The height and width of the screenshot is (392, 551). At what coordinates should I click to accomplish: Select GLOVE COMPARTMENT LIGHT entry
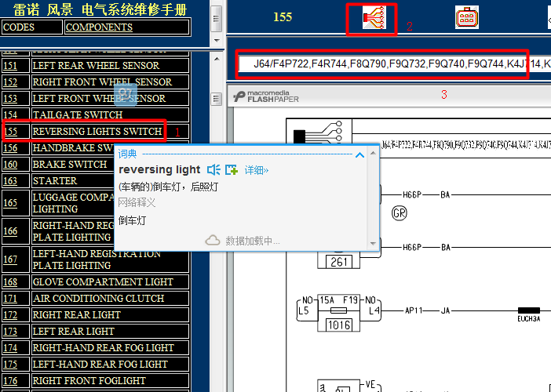(111, 281)
